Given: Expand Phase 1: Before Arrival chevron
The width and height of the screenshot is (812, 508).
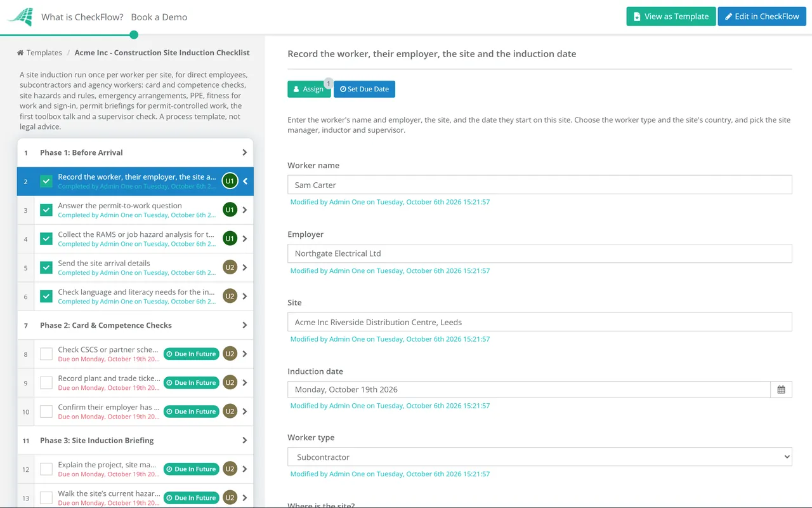Looking at the screenshot, I should 245,152.
